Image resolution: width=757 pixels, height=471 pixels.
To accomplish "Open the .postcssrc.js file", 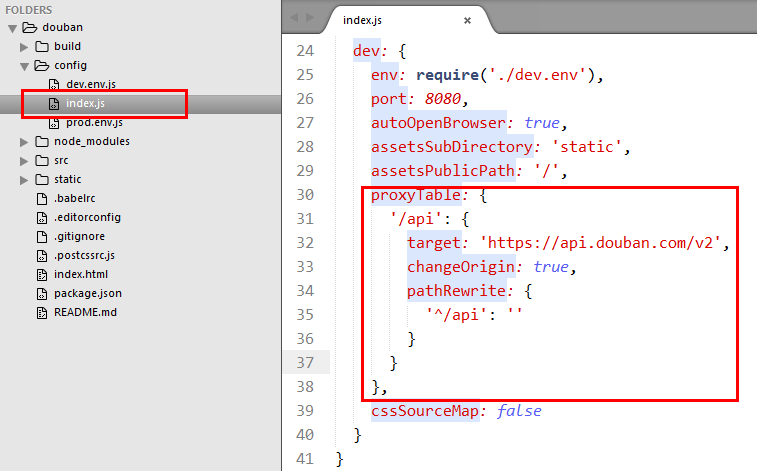I will pyautogui.click(x=84, y=255).
